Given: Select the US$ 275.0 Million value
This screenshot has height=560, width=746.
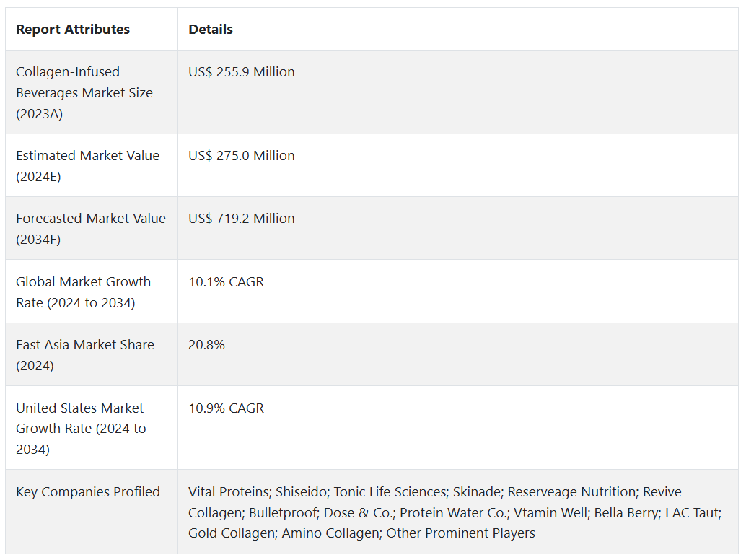Looking at the screenshot, I should (242, 156).
